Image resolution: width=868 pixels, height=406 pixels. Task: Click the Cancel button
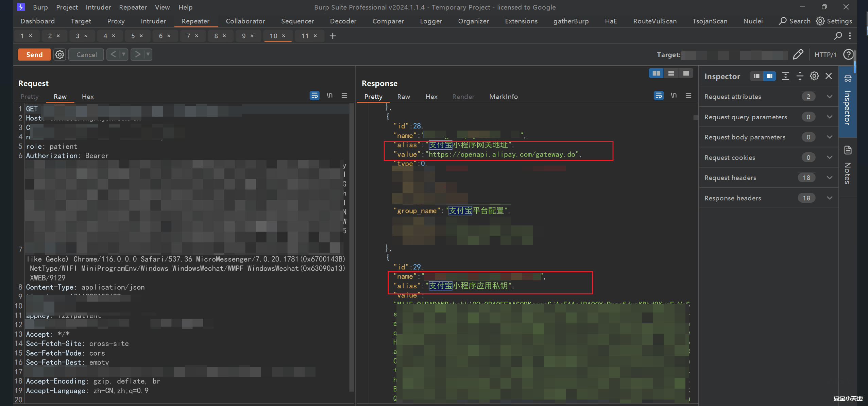(x=86, y=54)
